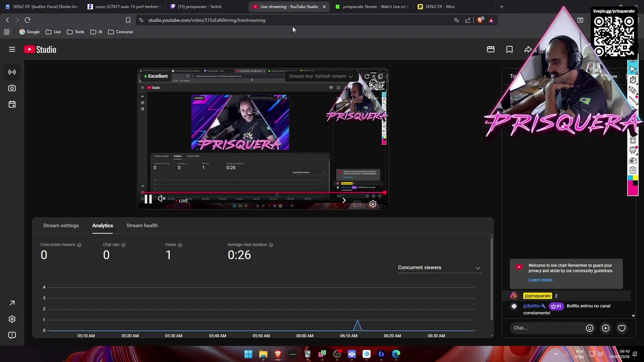Image resolution: width=644 pixels, height=362 pixels.
Task: Switch to the prisquerabr Stream Watch Live tab
Action: (371, 7)
